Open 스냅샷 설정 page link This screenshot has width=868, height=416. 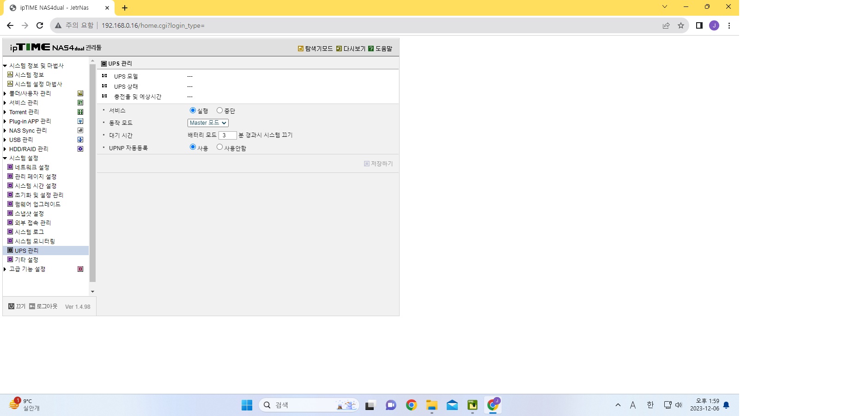pyautogui.click(x=29, y=214)
